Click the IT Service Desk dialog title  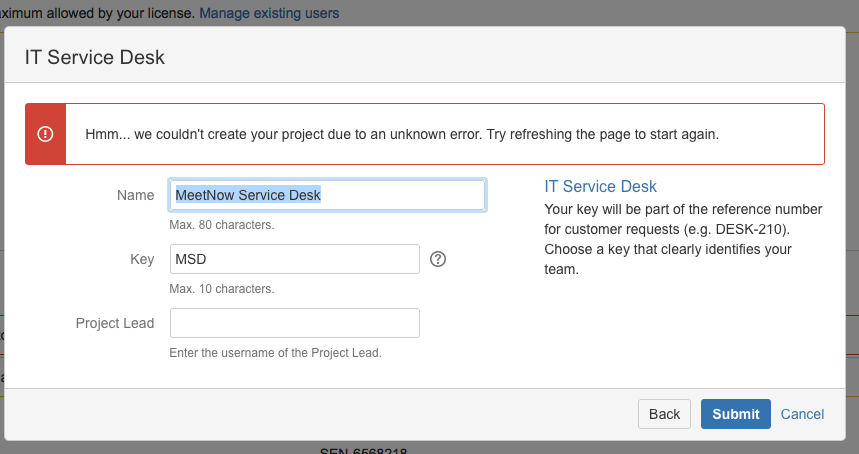95,57
